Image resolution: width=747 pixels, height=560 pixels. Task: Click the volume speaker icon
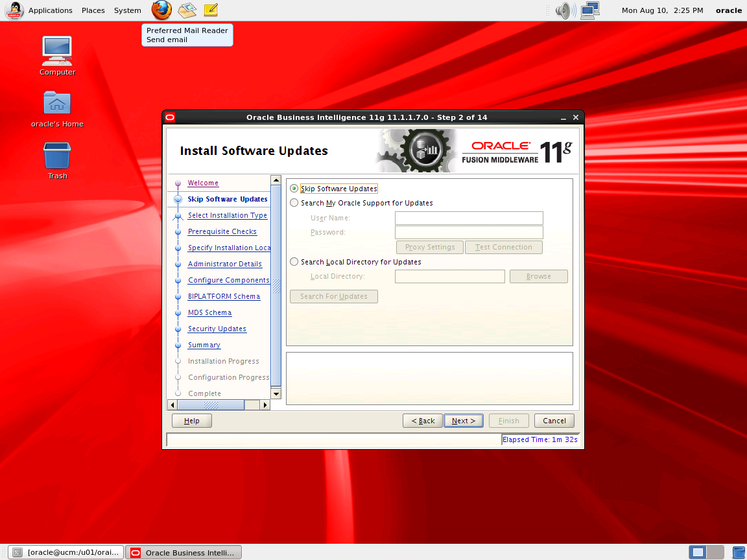[x=565, y=10]
